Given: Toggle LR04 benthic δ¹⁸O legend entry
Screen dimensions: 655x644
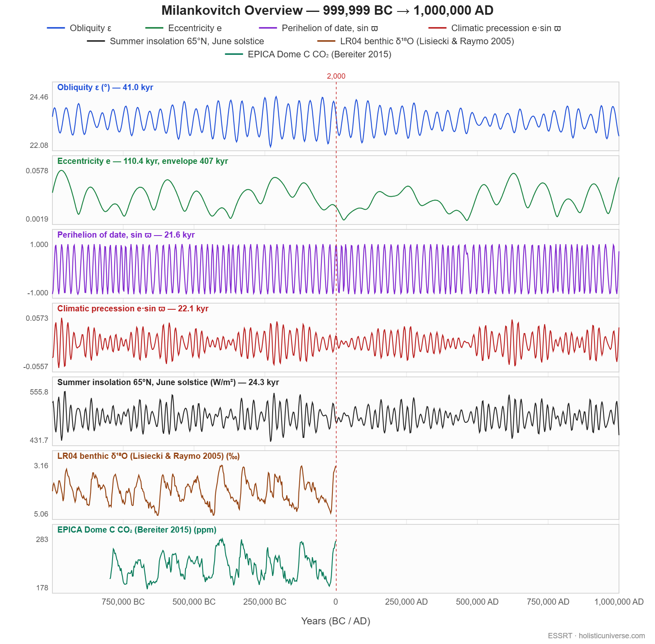Looking at the screenshot, I should (416, 41).
